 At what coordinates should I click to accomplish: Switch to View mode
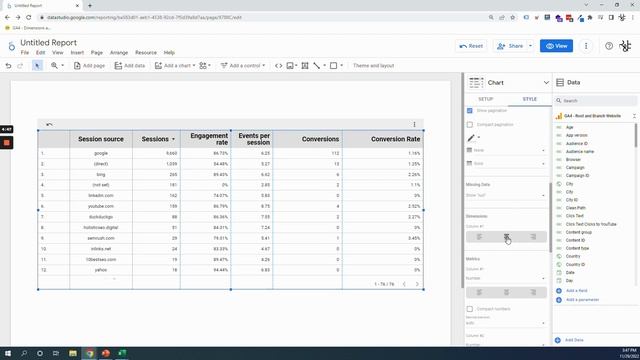coord(556,46)
